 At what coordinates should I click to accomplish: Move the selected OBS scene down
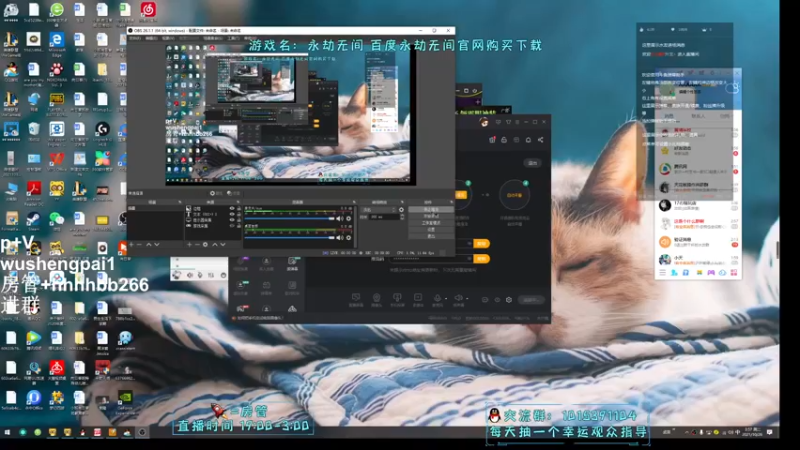coord(157,245)
